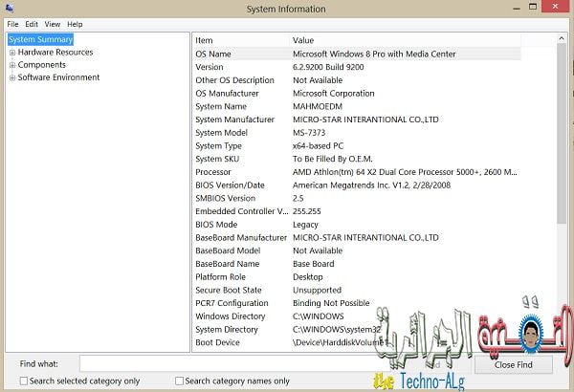The image size is (574, 392).
Task: Click the value x64-based PC
Action: 319,145
